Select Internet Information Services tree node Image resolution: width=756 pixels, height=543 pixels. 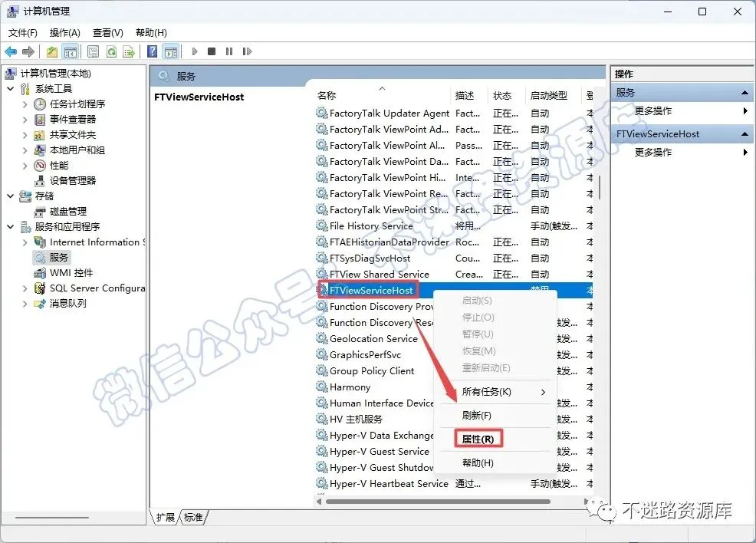(97, 242)
